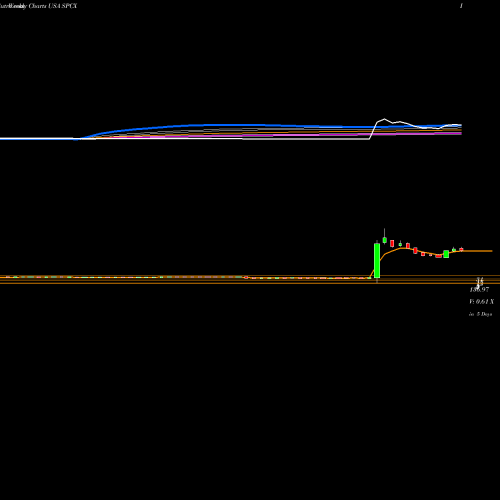Click the white line's peak in the upper panel
Image resolution: width=500 pixels, height=500 pixels.
pyautogui.click(x=384, y=119)
